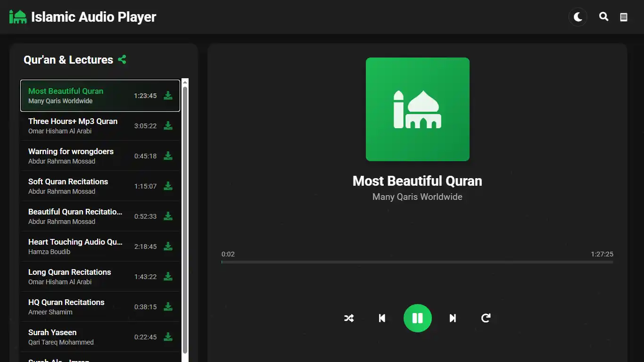644x362 pixels.
Task: Click the green mosque album art
Action: [418, 109]
